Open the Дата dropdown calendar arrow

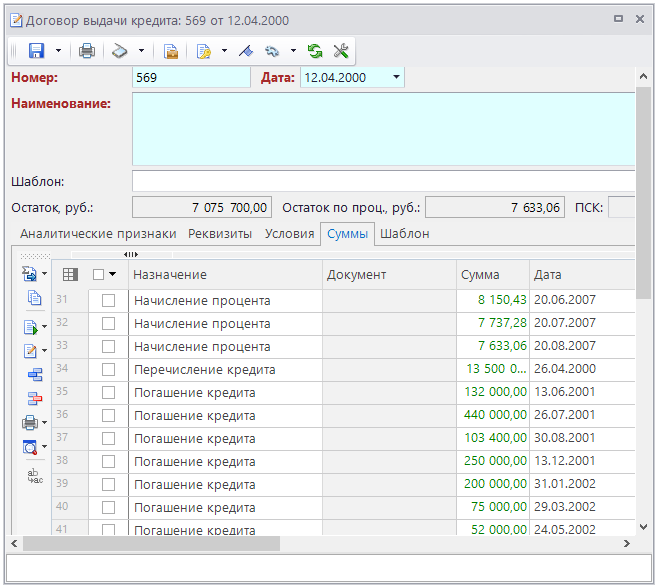tap(396, 78)
